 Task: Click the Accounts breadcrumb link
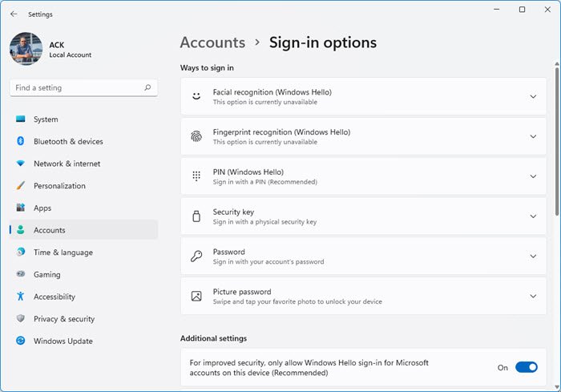click(x=212, y=42)
